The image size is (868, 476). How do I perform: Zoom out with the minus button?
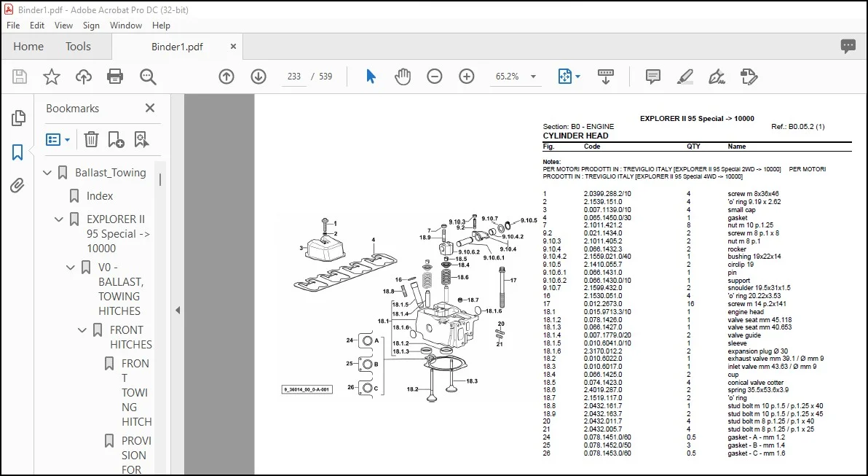(435, 77)
